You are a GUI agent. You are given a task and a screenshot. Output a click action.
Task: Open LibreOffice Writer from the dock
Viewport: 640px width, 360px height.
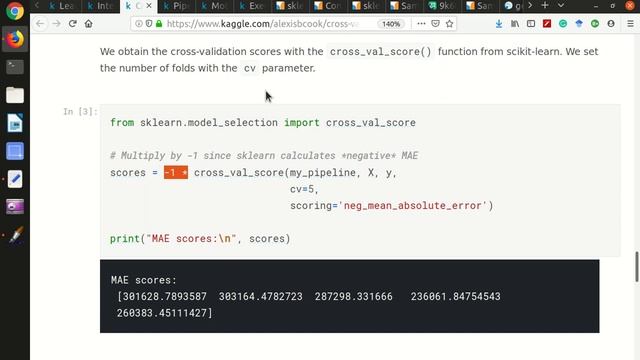pyautogui.click(x=15, y=123)
